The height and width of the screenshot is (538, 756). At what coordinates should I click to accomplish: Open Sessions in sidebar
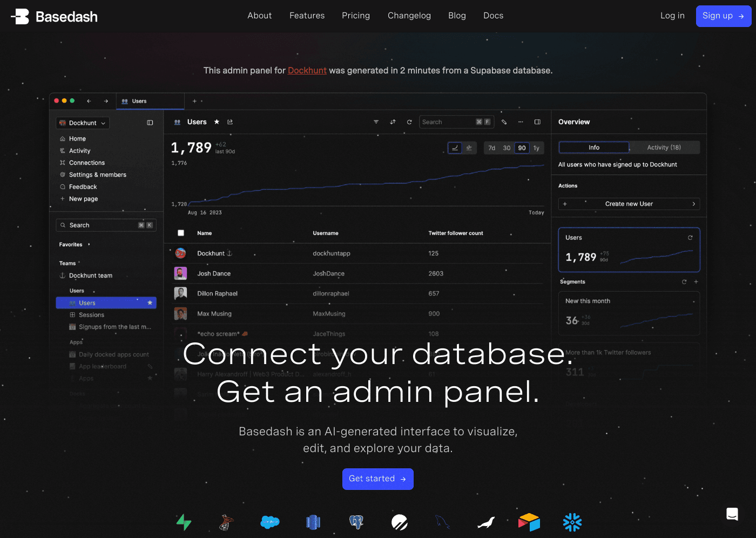point(91,315)
